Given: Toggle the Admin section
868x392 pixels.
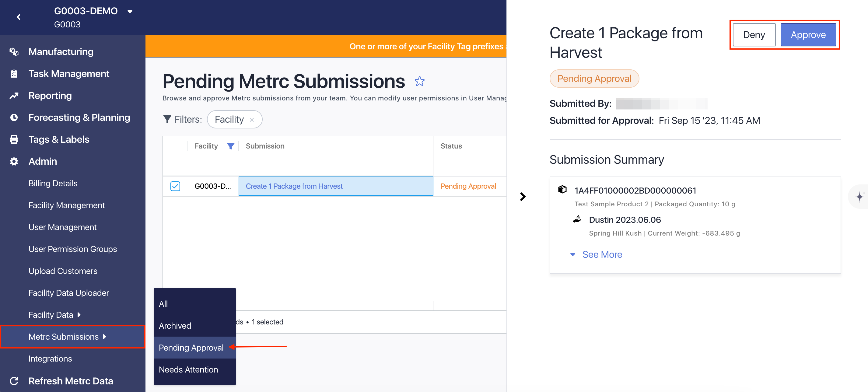Looking at the screenshot, I should pos(43,161).
